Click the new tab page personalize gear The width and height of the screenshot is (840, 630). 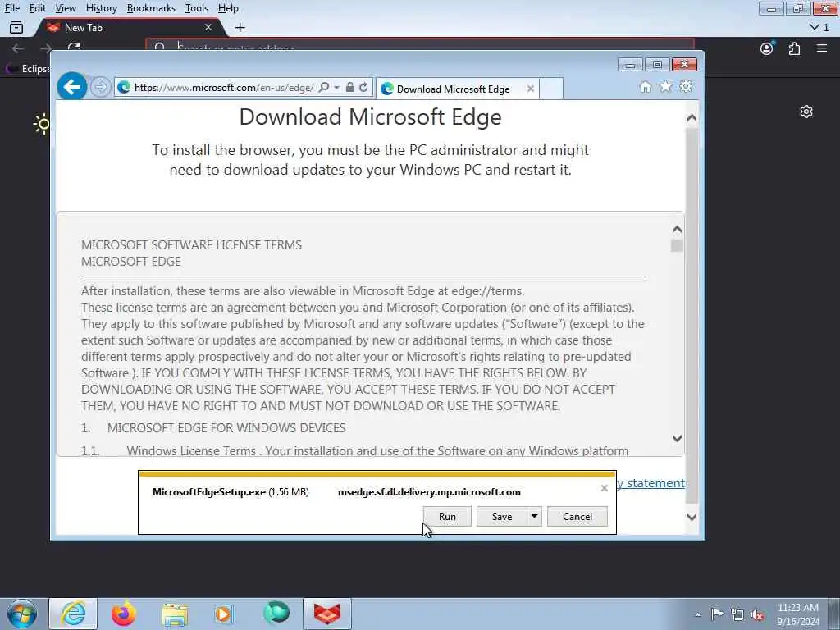point(806,112)
